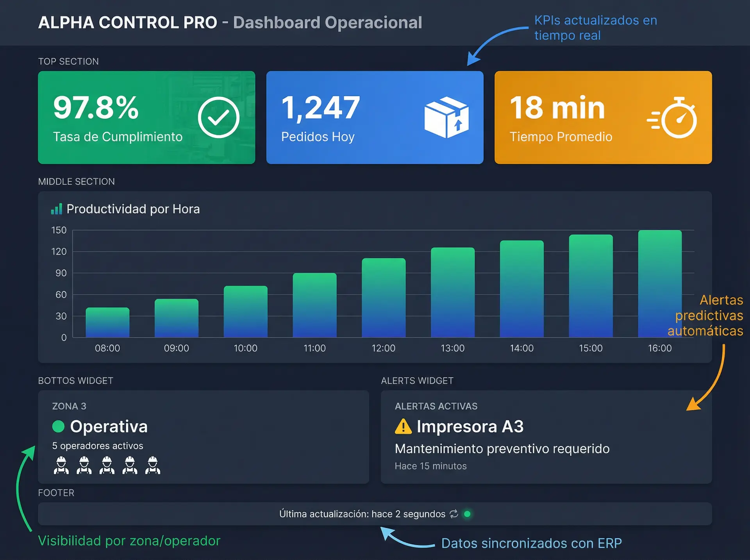This screenshot has width=750, height=560.
Task: Select the 08:00 bar in the productivity chart
Action: click(107, 323)
